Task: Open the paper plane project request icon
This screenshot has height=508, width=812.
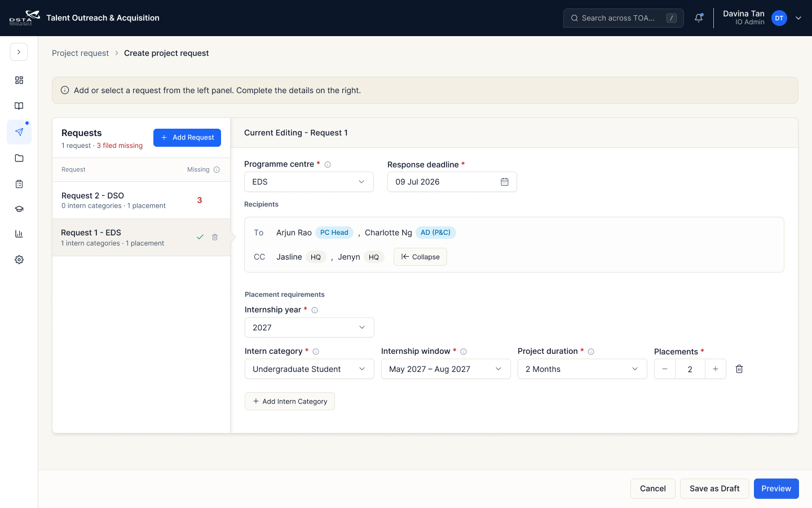Action: (x=19, y=132)
